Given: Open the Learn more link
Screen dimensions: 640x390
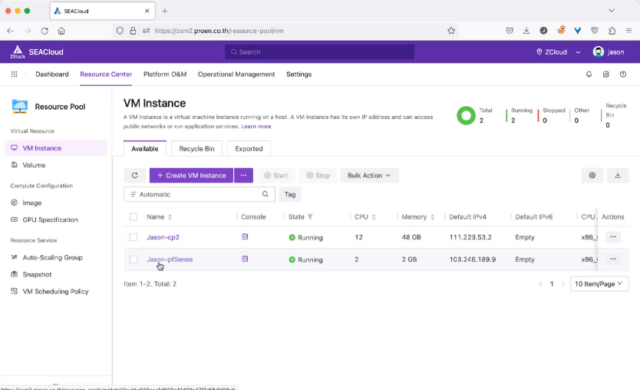Looking at the screenshot, I should 256,126.
